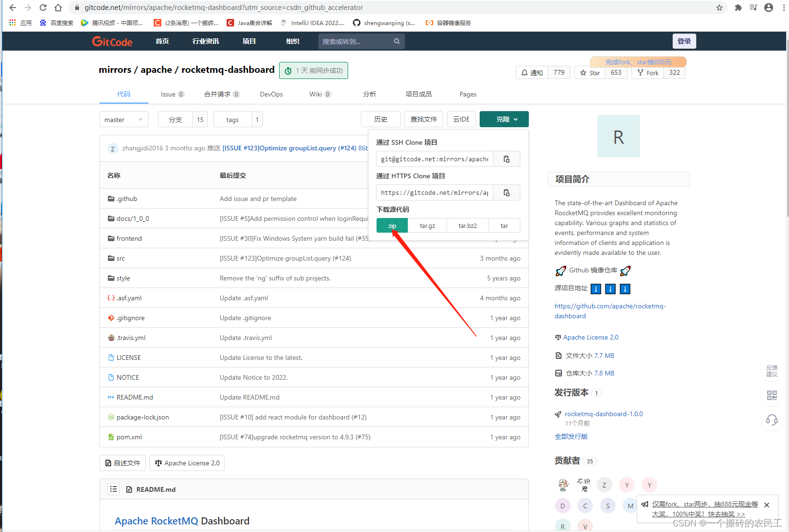Click contributor avatar labeled D
Viewport: 789px width, 532px height.
pos(562,506)
